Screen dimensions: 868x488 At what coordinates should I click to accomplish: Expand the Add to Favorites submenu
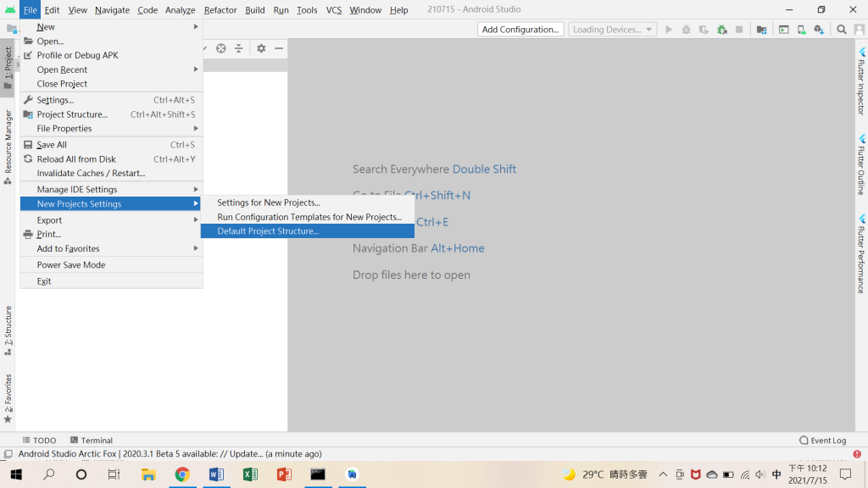111,248
